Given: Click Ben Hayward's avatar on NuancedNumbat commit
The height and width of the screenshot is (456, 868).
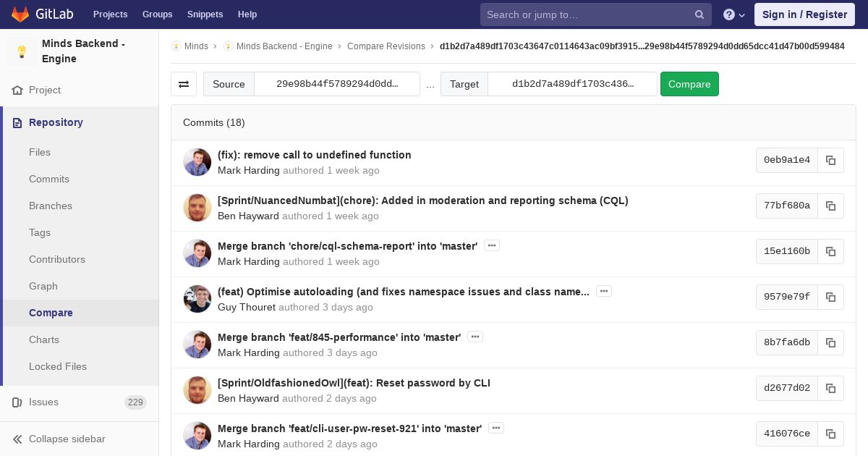Looking at the screenshot, I should pos(197,208).
